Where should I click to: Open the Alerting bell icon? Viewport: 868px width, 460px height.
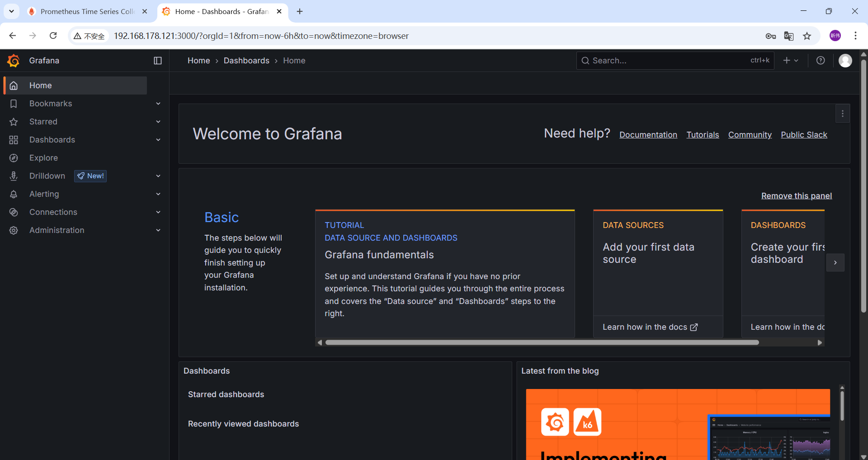[x=14, y=194]
